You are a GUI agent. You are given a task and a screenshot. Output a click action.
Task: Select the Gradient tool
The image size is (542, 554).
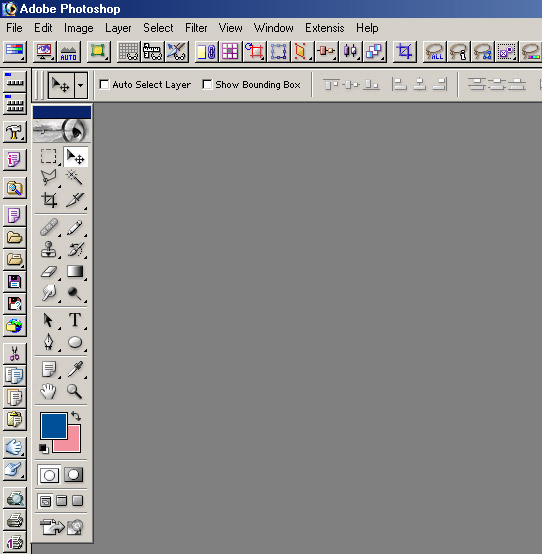click(75, 271)
